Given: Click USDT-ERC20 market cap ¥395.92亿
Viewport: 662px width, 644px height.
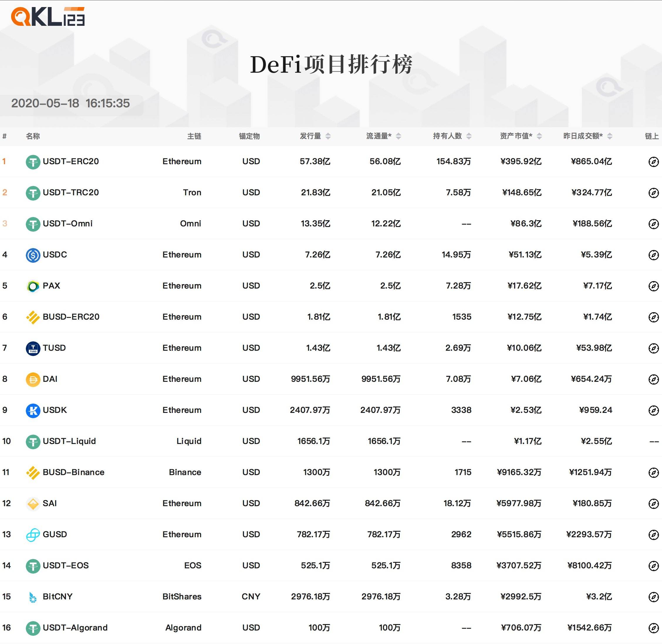Looking at the screenshot, I should point(521,161).
